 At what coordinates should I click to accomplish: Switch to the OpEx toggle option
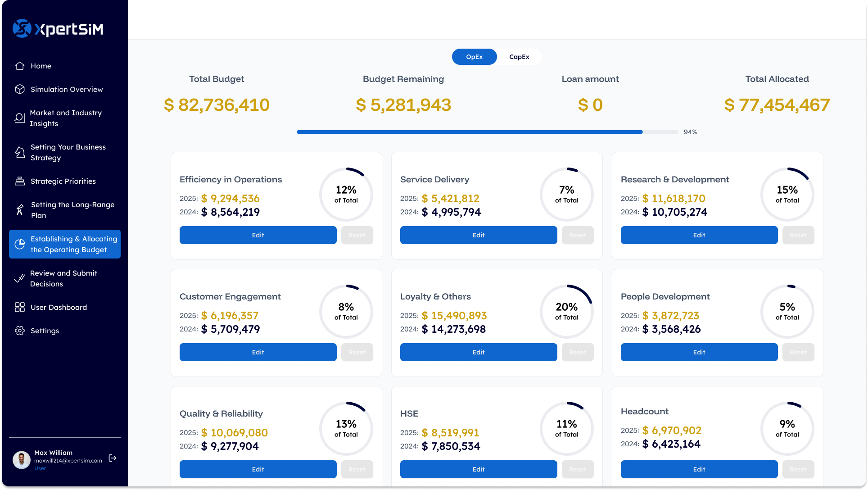click(x=474, y=57)
